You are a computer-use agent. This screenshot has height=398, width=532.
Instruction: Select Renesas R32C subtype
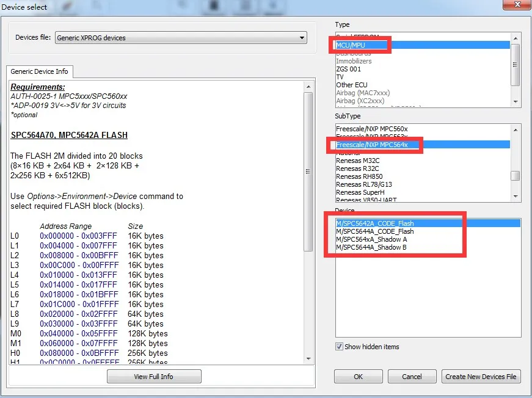coord(423,168)
